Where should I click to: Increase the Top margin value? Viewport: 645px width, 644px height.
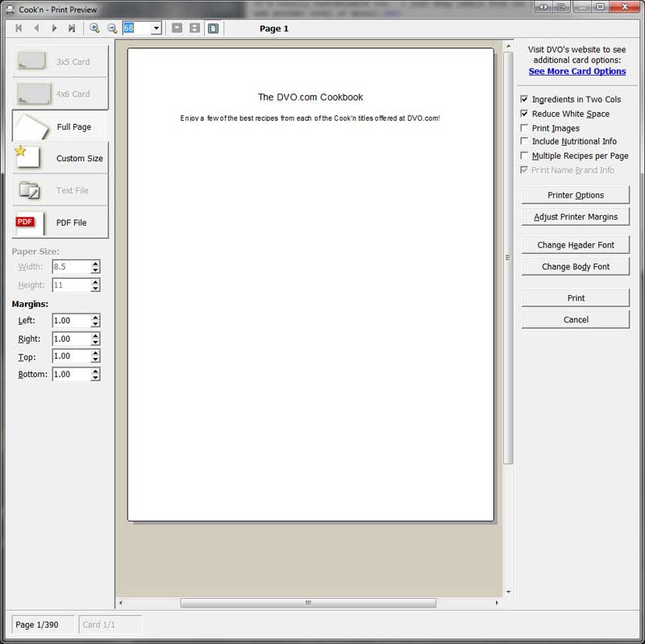click(x=95, y=353)
